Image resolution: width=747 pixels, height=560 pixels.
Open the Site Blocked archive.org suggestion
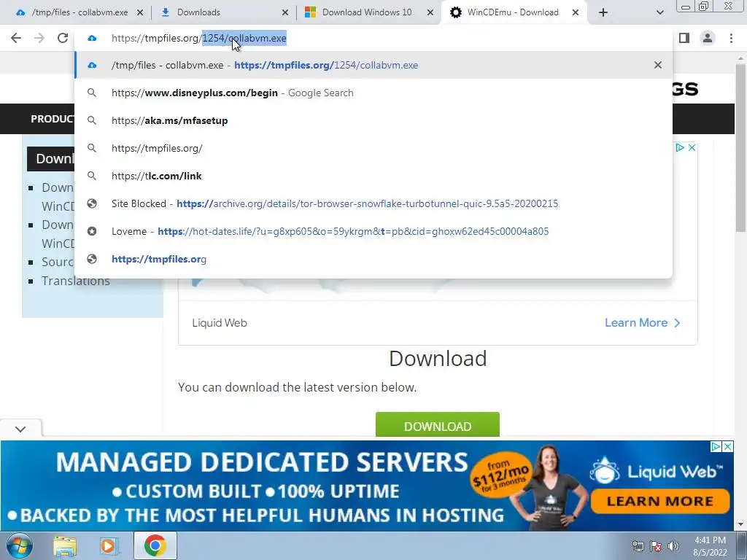point(373,203)
